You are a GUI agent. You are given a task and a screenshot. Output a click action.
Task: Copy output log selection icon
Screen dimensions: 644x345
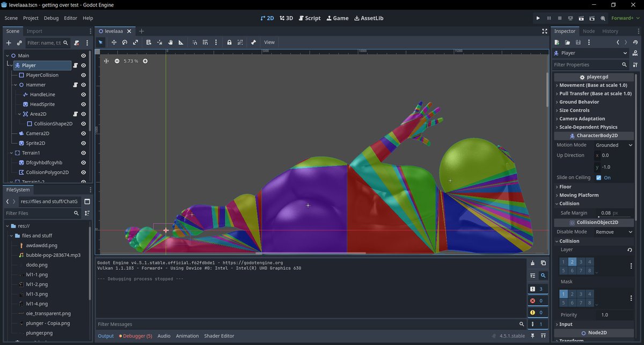543,263
